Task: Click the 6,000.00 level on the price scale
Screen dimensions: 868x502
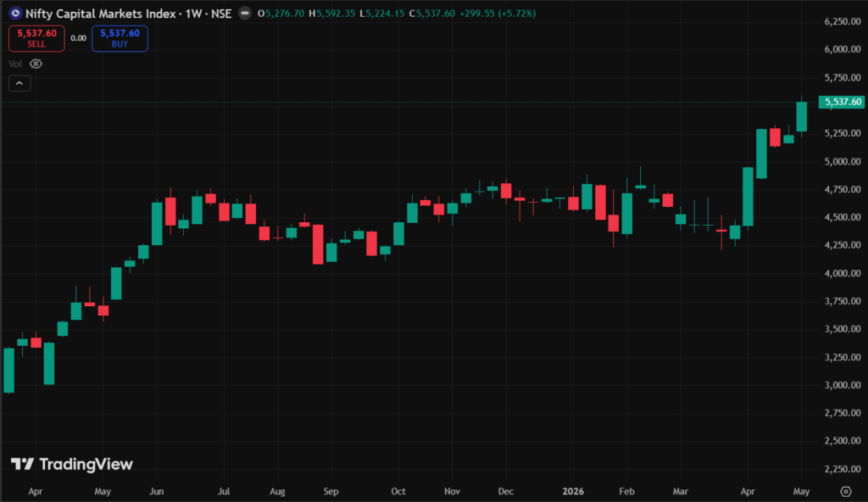Action: pos(843,49)
